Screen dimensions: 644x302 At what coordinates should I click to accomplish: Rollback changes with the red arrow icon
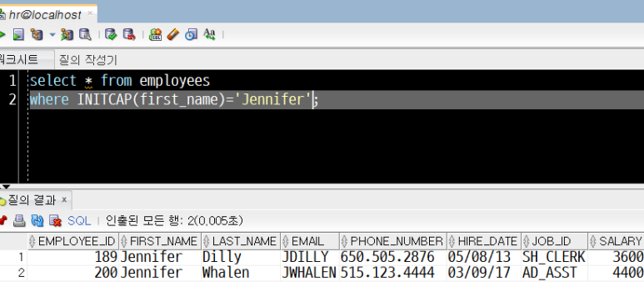pos(129,34)
